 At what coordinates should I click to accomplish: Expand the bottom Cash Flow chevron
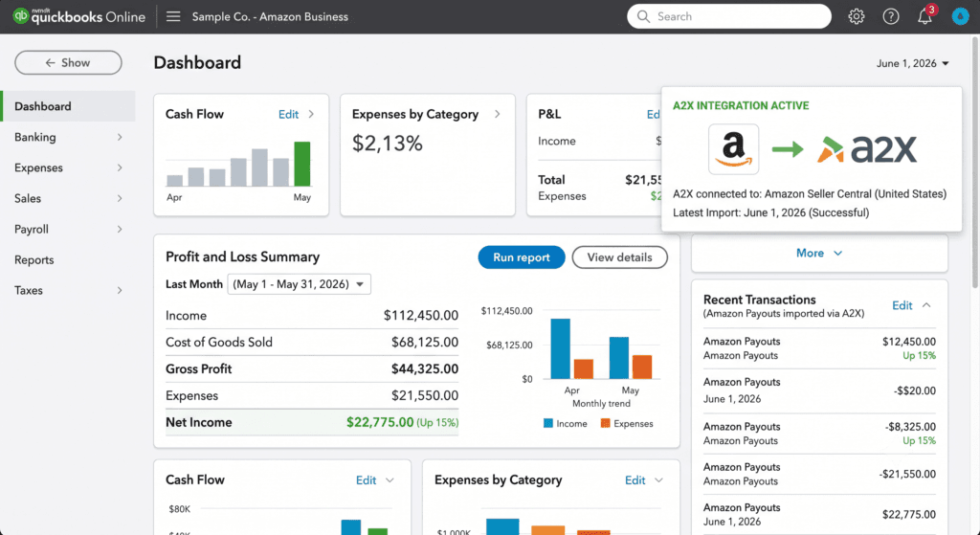(x=390, y=480)
